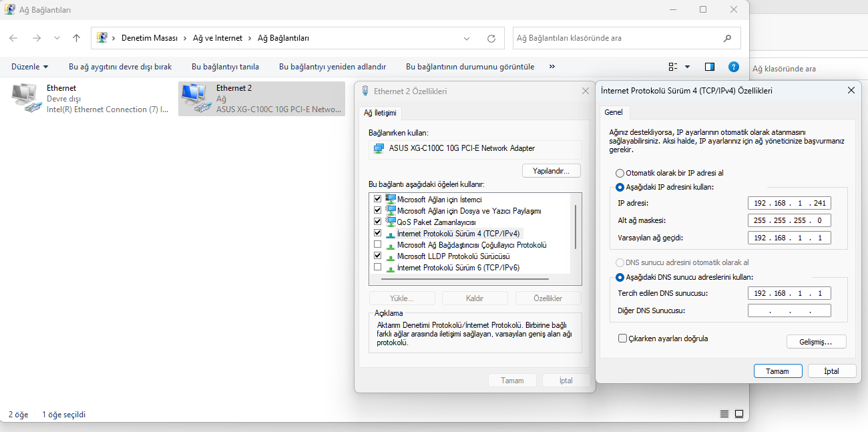Uncheck QoS Paket Zamanlayıcısı checkbox
868x432 pixels.
pos(378,222)
